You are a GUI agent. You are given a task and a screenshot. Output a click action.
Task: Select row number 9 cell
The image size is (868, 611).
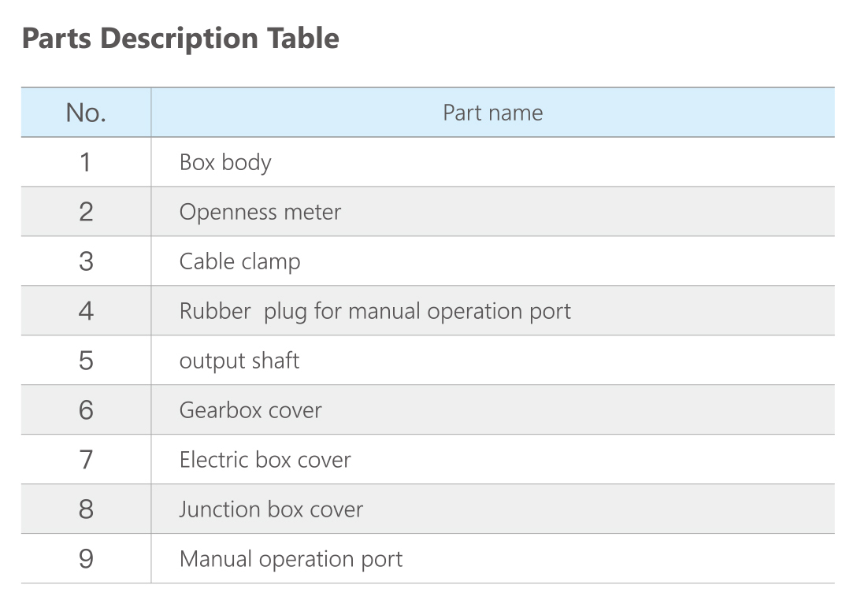[x=86, y=559]
